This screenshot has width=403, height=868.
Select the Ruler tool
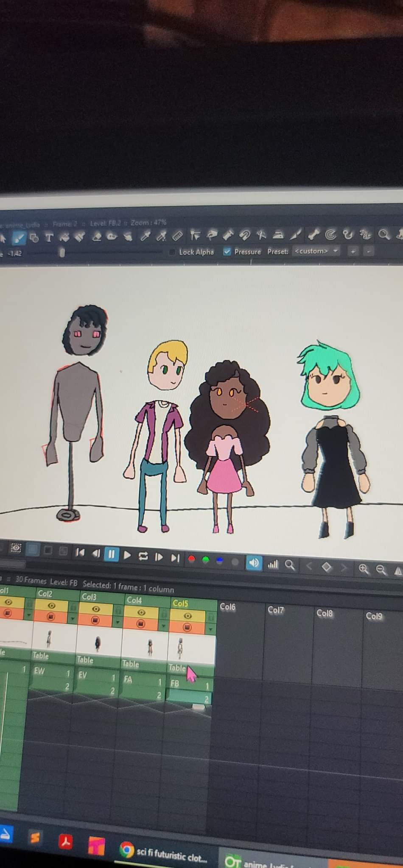point(178,236)
